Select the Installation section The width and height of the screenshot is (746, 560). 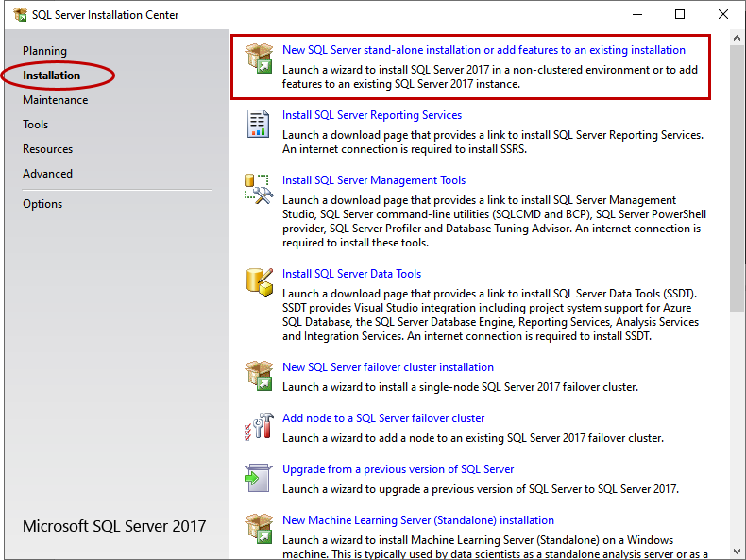51,76
